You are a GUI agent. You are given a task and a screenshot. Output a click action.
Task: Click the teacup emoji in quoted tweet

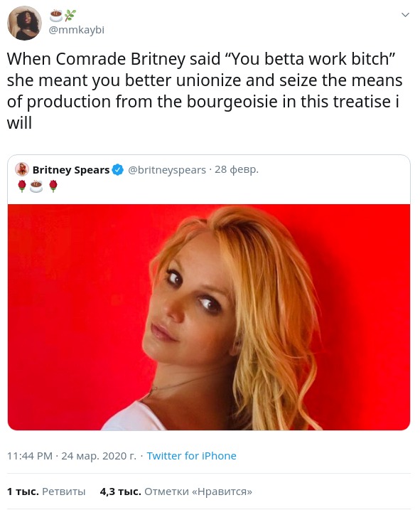pyautogui.click(x=36, y=186)
